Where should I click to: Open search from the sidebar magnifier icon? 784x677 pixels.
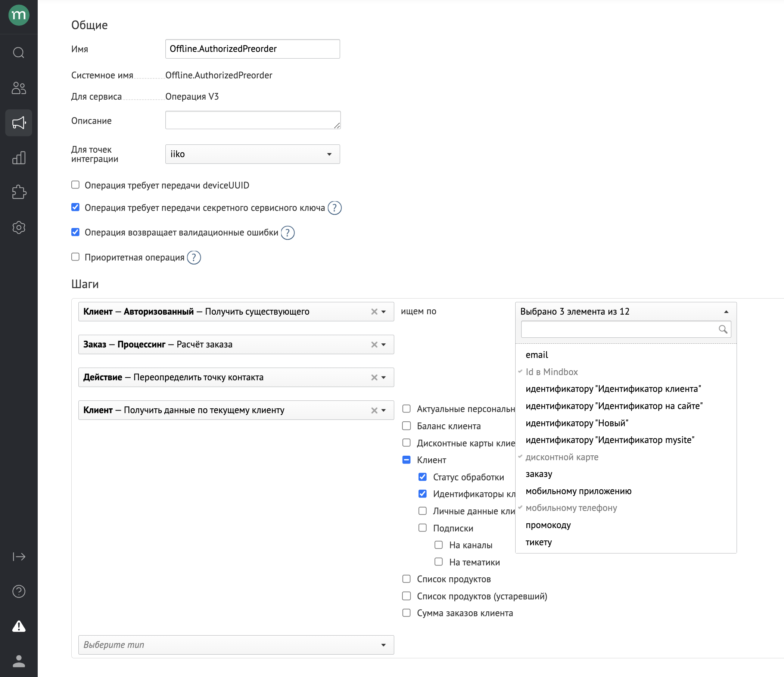19,52
